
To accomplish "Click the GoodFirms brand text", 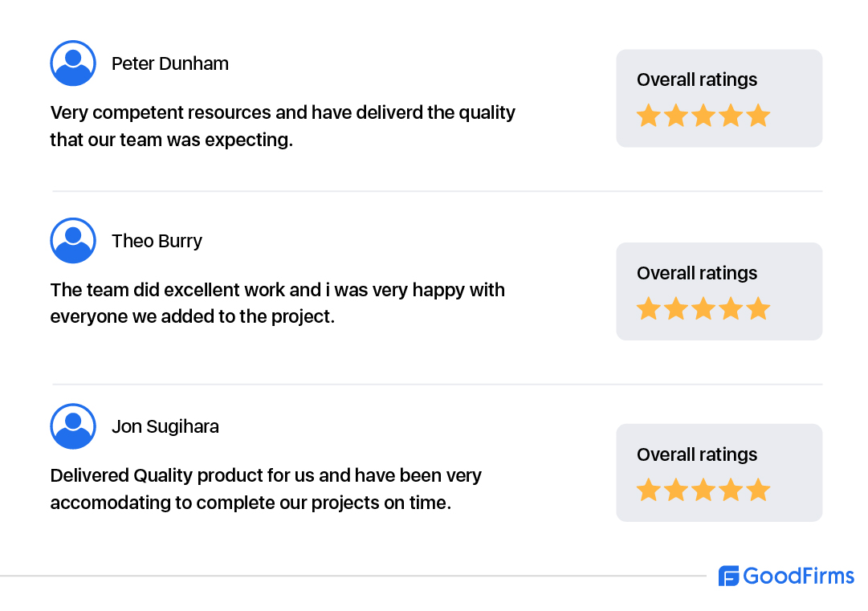I will point(798,576).
